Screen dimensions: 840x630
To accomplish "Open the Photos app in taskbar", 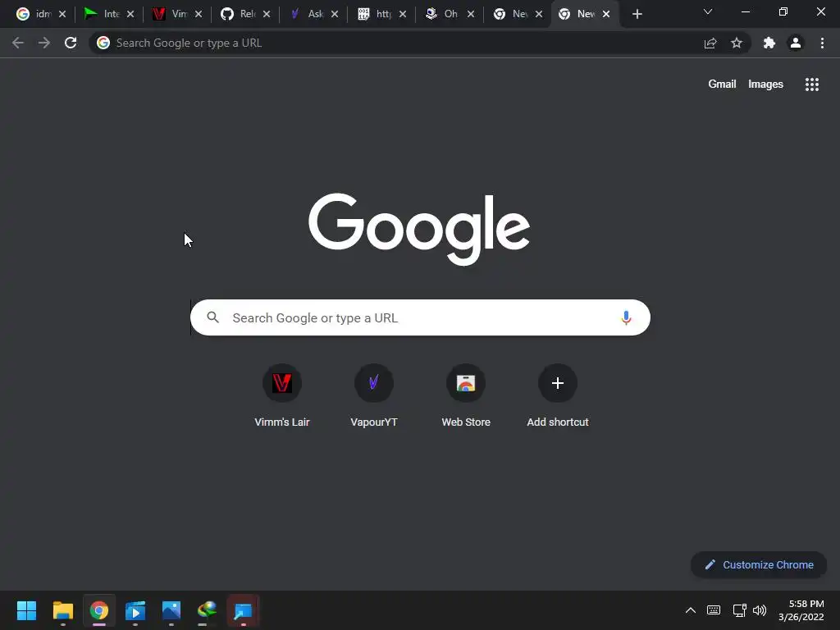I will pos(171,610).
